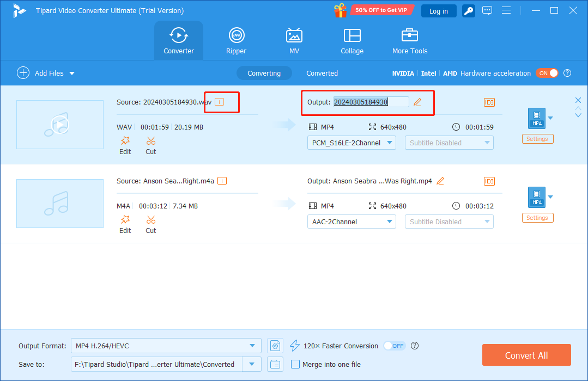This screenshot has height=381, width=588.
Task: Open the feedback chat icon
Action: [x=487, y=10]
